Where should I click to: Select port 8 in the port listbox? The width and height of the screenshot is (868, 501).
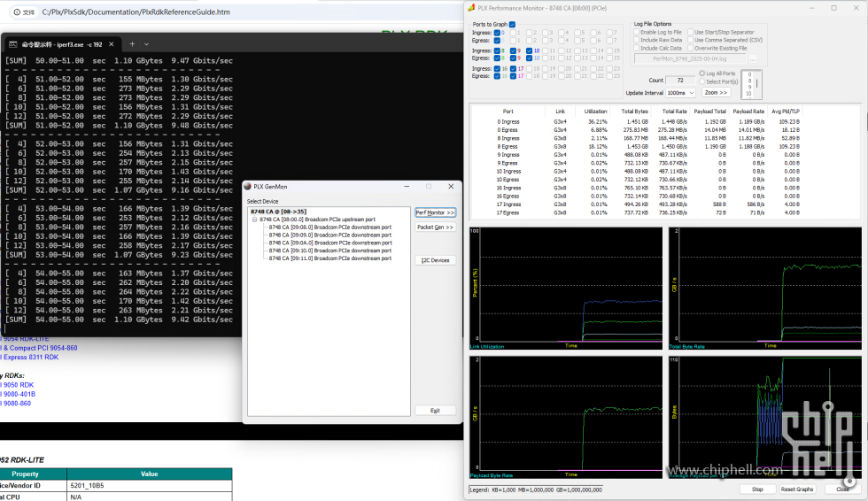749,81
